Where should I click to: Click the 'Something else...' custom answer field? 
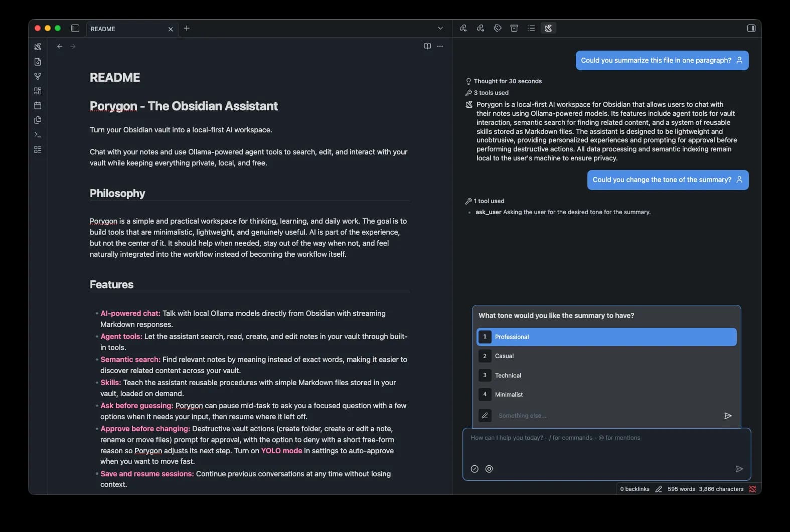tap(606, 416)
